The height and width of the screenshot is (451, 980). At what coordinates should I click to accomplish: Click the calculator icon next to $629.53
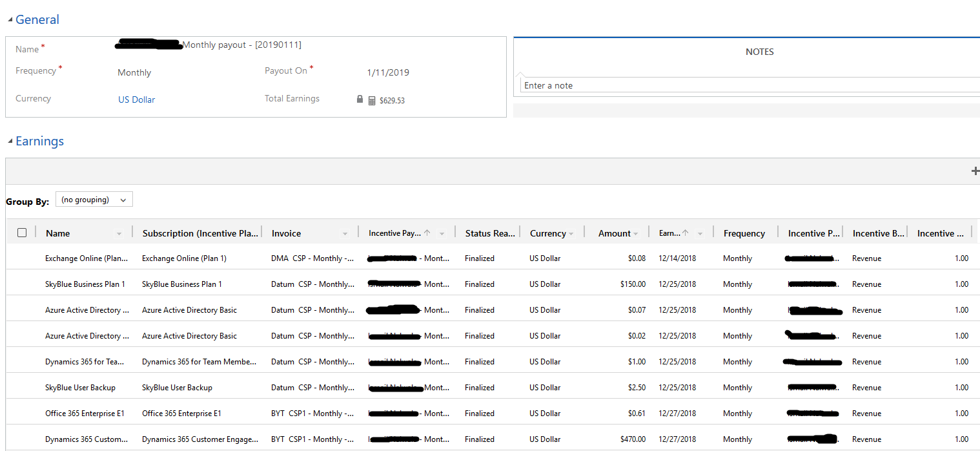coord(372,101)
